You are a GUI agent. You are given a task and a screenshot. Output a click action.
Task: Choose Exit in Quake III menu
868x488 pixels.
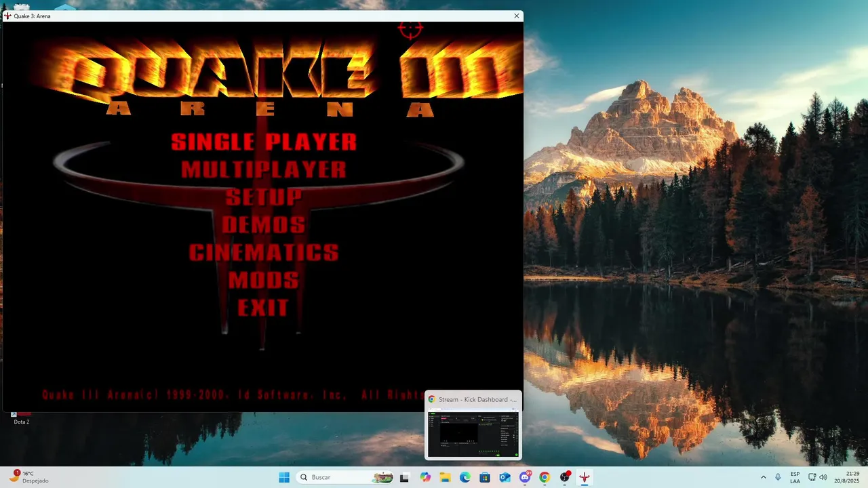pos(264,308)
